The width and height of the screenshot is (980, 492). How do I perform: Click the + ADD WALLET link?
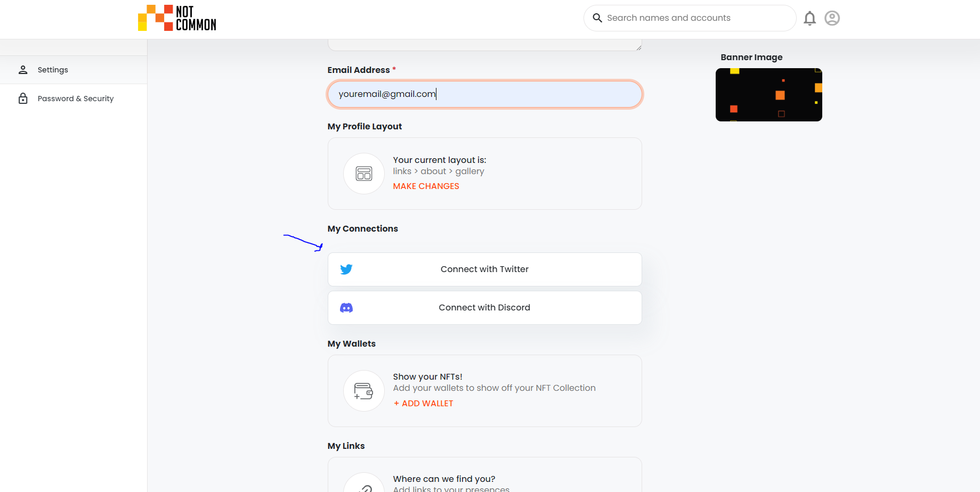click(423, 404)
